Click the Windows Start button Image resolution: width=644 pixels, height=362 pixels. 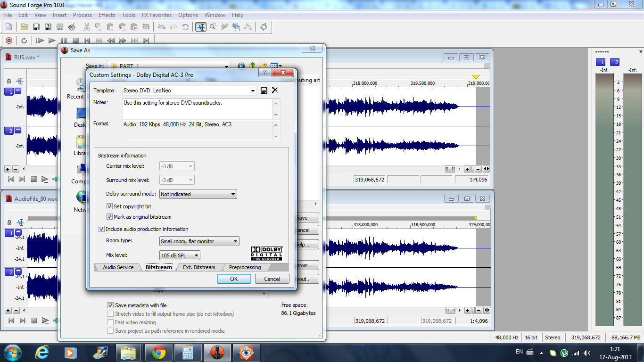pyautogui.click(x=12, y=353)
